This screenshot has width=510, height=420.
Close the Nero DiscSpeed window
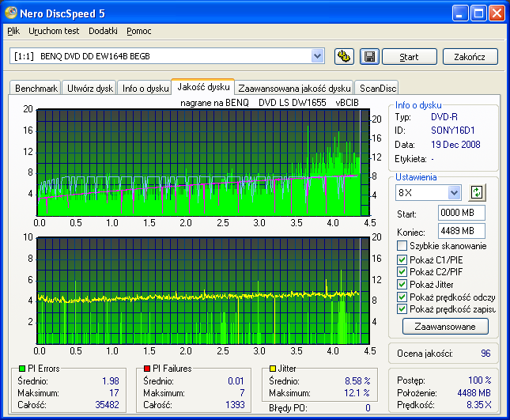click(x=497, y=13)
